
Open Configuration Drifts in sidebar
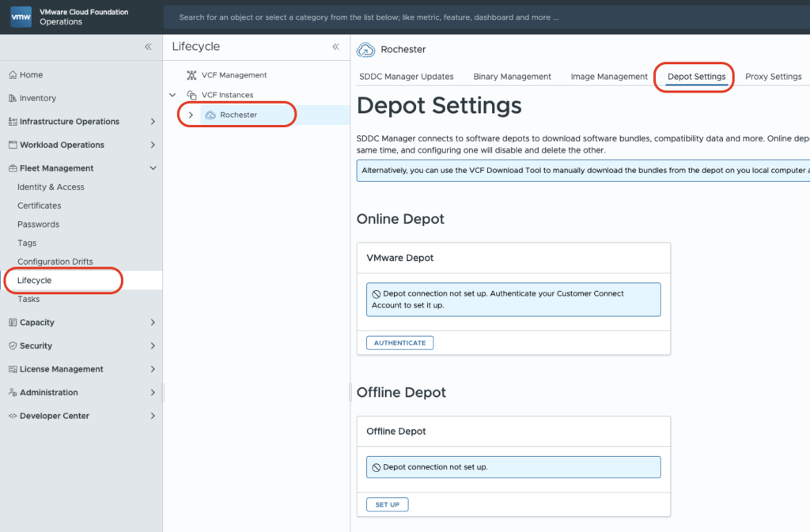point(55,262)
